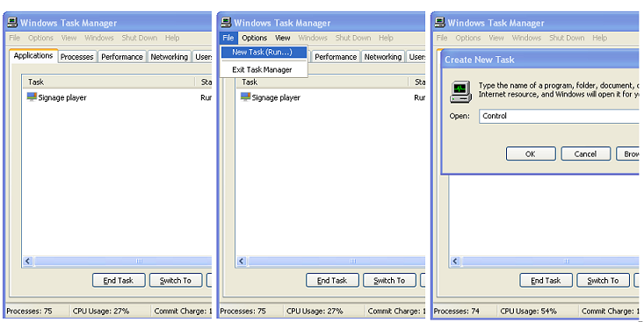The image size is (644, 322).
Task: Select "Signage player" row in middle window
Action: pyautogui.click(x=330, y=97)
